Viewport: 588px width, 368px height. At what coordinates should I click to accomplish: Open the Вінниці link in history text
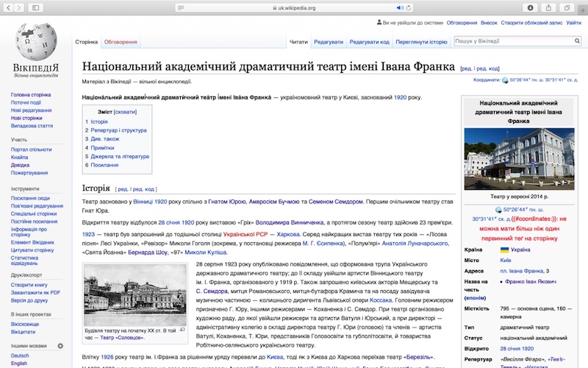pos(143,202)
